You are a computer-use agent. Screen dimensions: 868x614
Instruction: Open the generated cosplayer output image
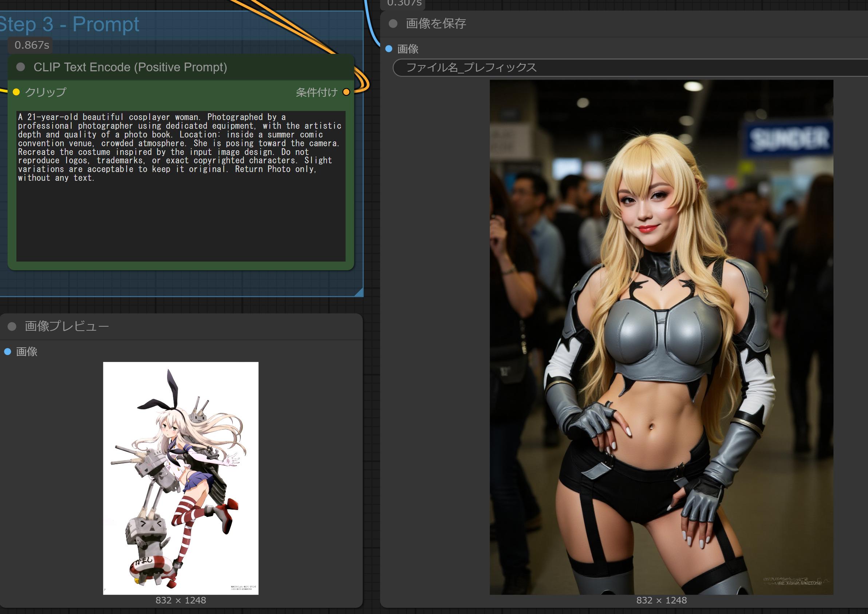(661, 336)
